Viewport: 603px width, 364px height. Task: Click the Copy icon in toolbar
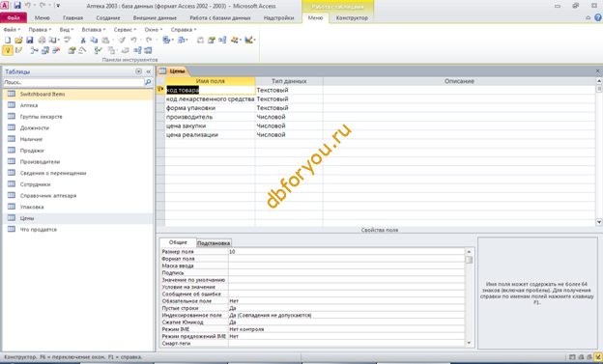94,40
